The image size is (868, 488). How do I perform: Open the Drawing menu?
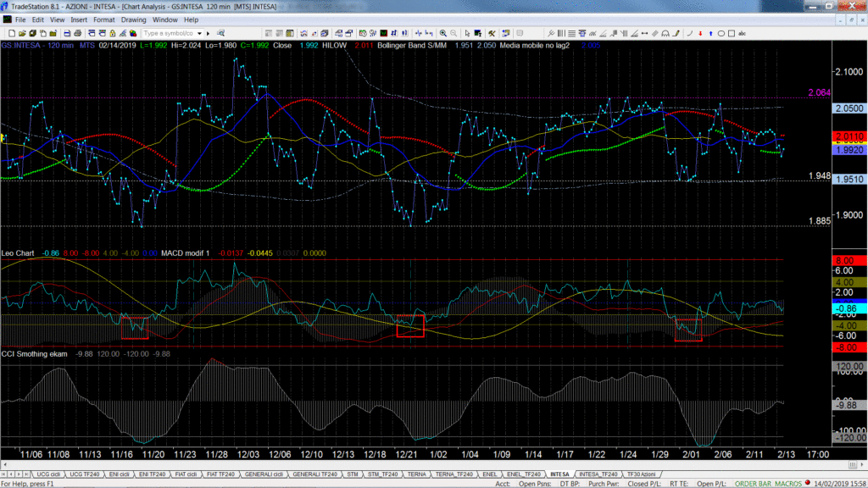coord(133,20)
